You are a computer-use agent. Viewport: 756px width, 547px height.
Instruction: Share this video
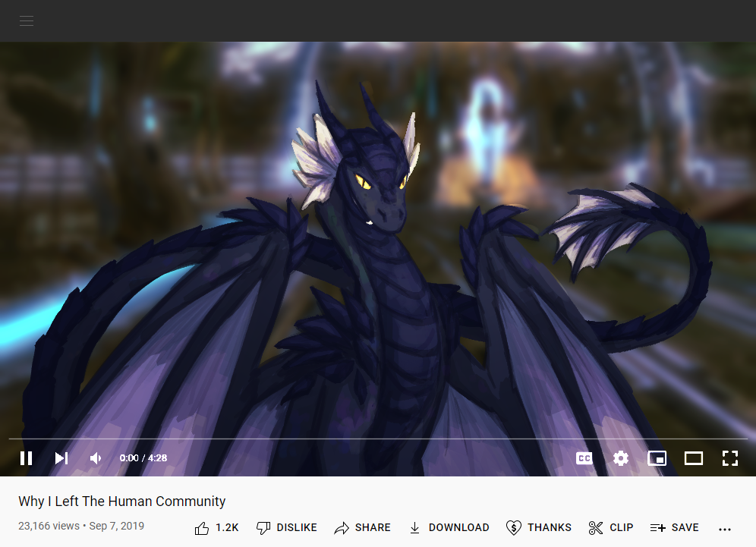point(362,527)
